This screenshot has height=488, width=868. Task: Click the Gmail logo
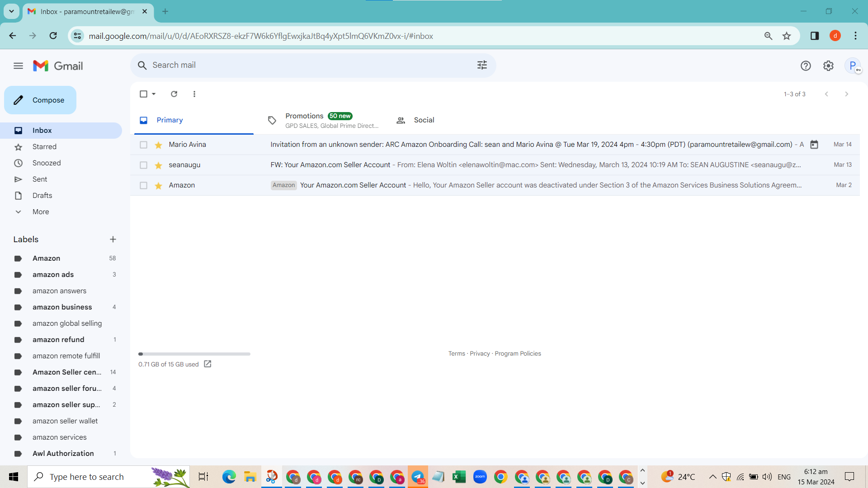(58, 66)
